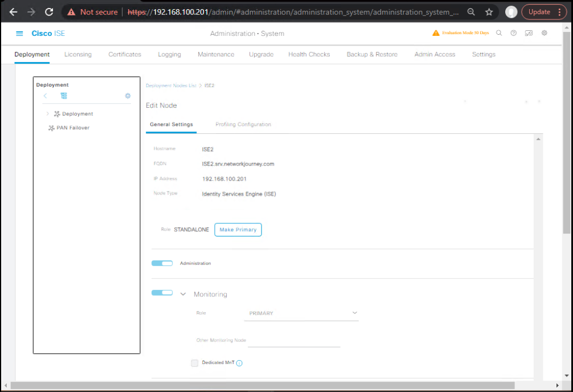The width and height of the screenshot is (573, 392).
Task: Open the ISE search magnifier icon
Action: (x=499, y=33)
